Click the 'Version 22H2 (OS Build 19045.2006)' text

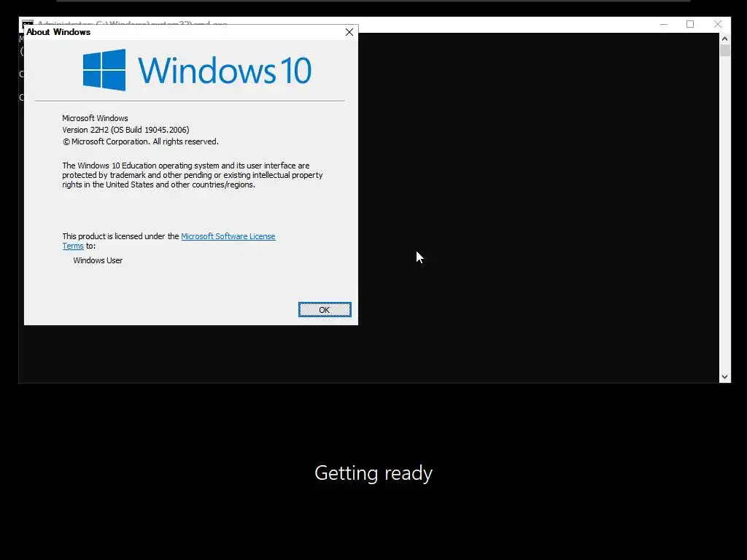point(125,130)
